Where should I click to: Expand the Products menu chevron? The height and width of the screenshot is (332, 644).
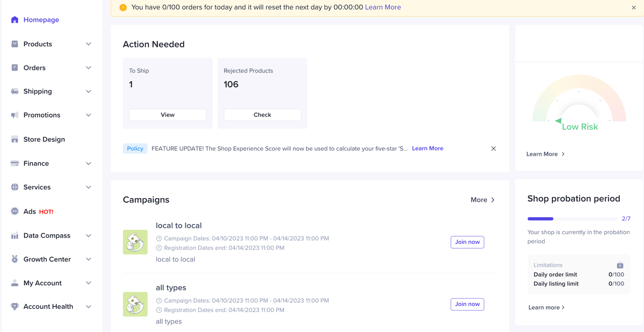(89, 44)
